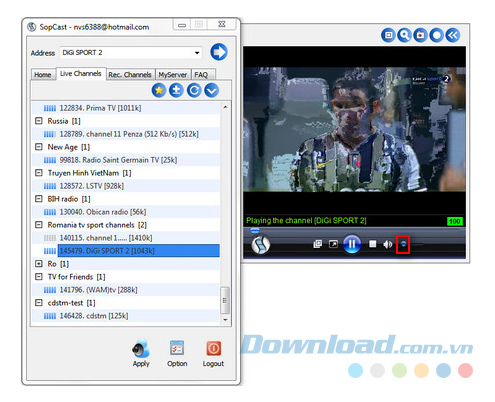Select 130040. Obican radio [56k]

click(103, 212)
